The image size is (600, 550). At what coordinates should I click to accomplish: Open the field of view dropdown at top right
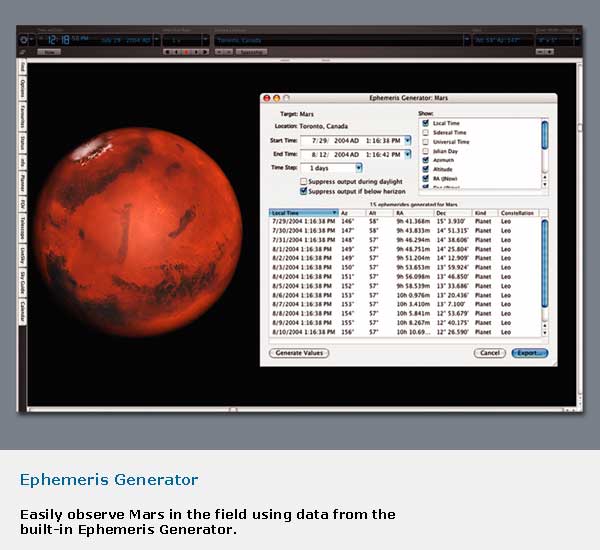[577, 40]
